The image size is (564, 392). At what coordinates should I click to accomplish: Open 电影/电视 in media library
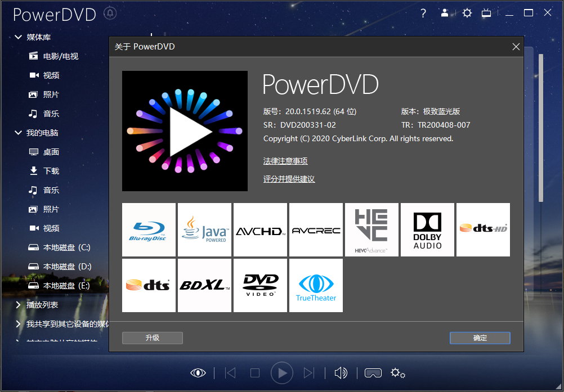(53, 56)
